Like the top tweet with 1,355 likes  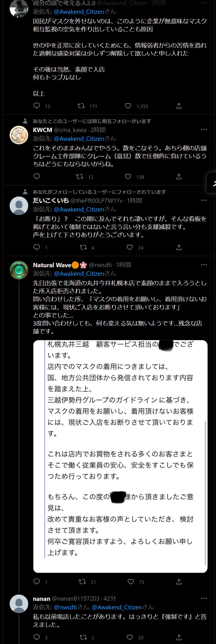pyautogui.click(x=128, y=106)
